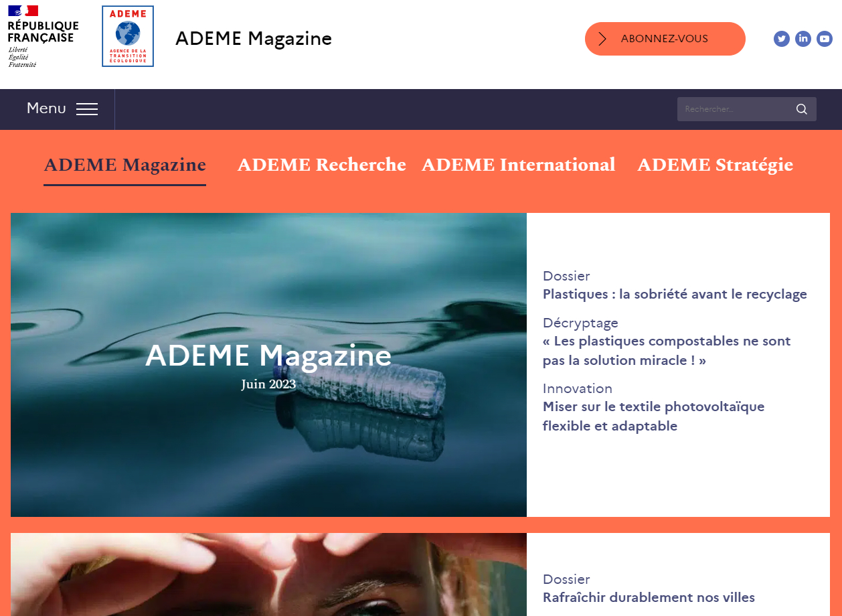Switch to the ADEME International tab
Viewport: 842px width, 616px height.
pyautogui.click(x=518, y=165)
